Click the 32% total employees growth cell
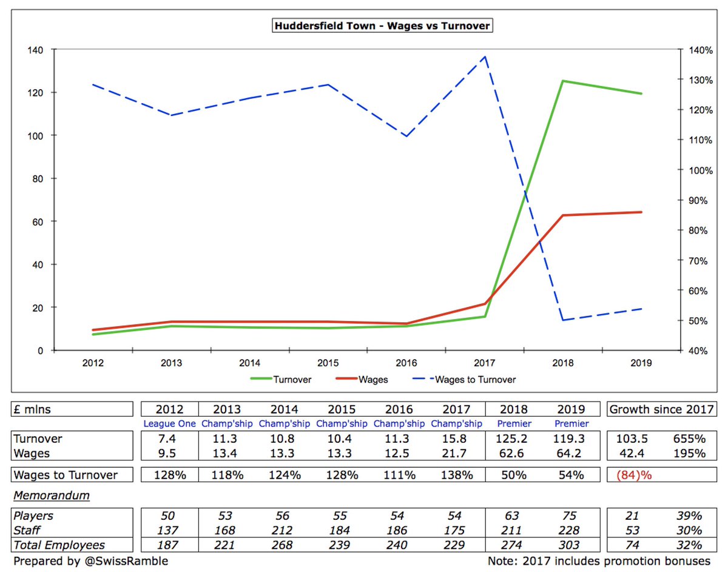Screen dimensions: 728x572 click(689, 545)
